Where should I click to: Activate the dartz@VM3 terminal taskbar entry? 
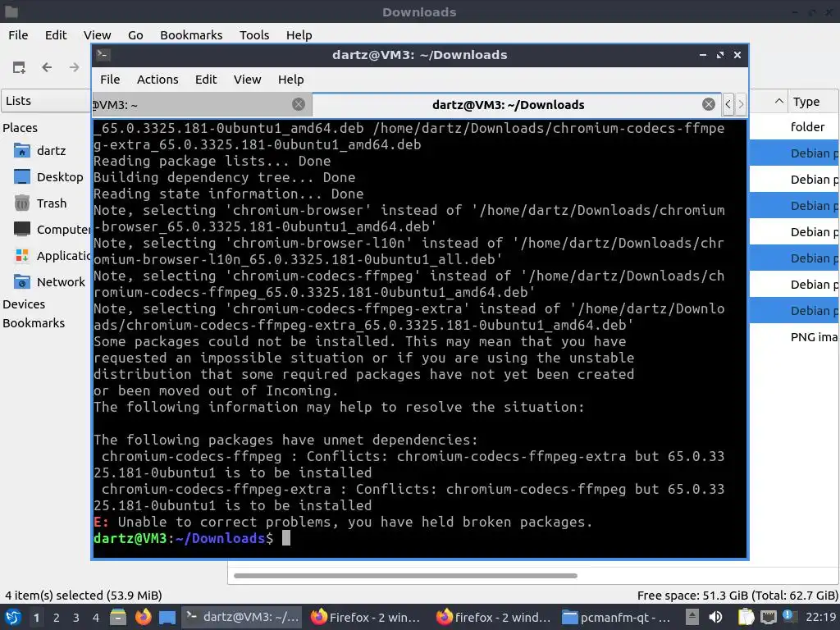[242, 617]
